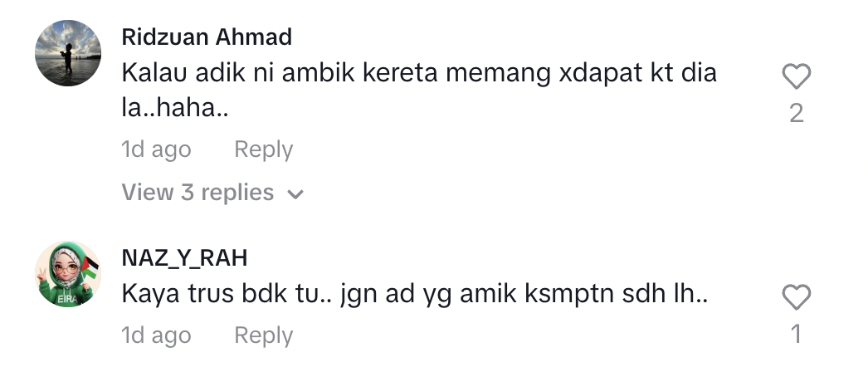868x367 pixels.
Task: Like NAZ_Y_RAH's comment with the heart
Action: point(796,297)
